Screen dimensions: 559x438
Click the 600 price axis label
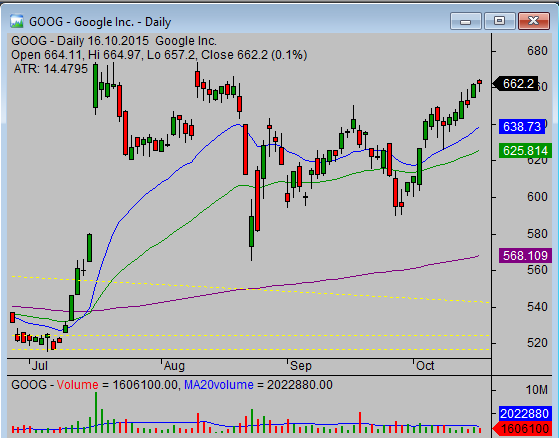click(x=537, y=197)
